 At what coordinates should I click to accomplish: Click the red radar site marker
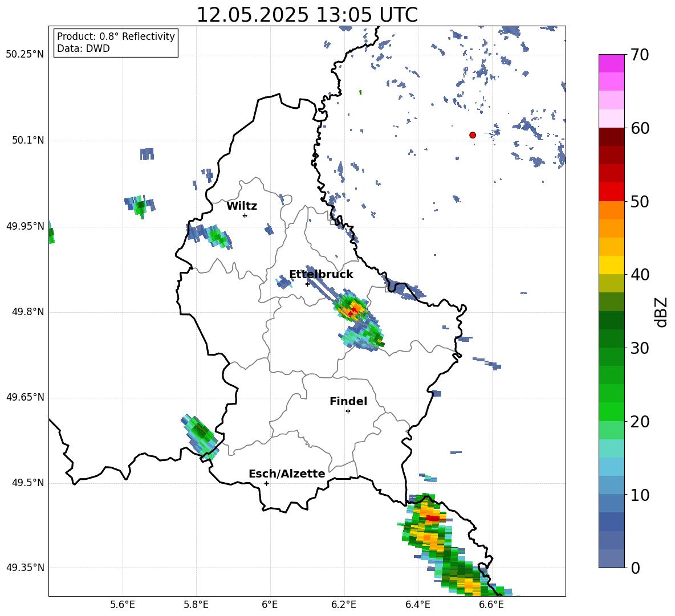(x=472, y=135)
